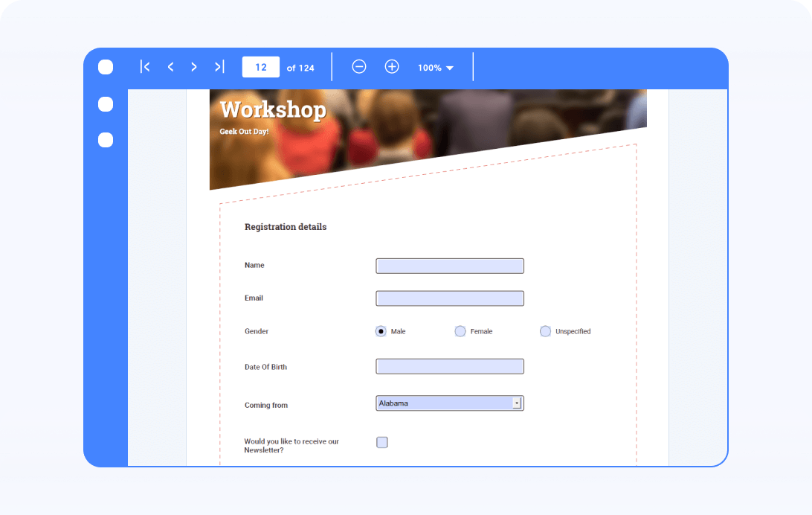The image size is (812, 515).
Task: Select the topmost circle button on the left sidebar
Action: [x=105, y=104]
